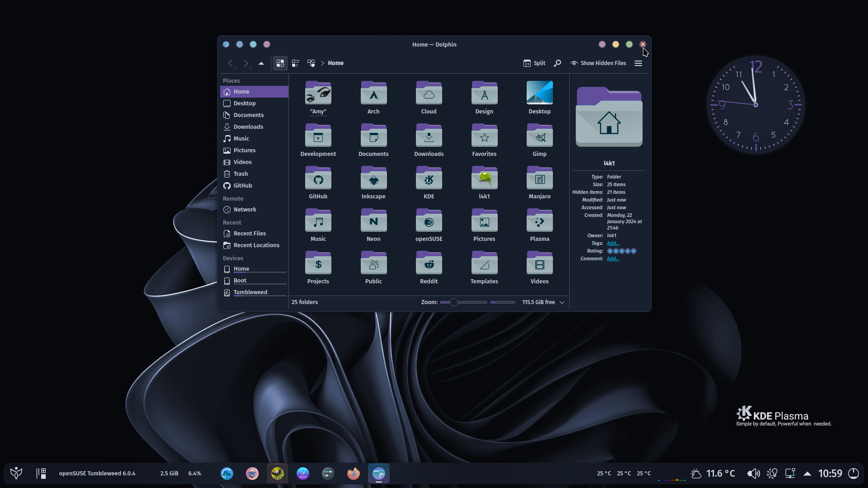Screen dimensions: 868x488
Task: Open the Design folder
Action: 484,98
